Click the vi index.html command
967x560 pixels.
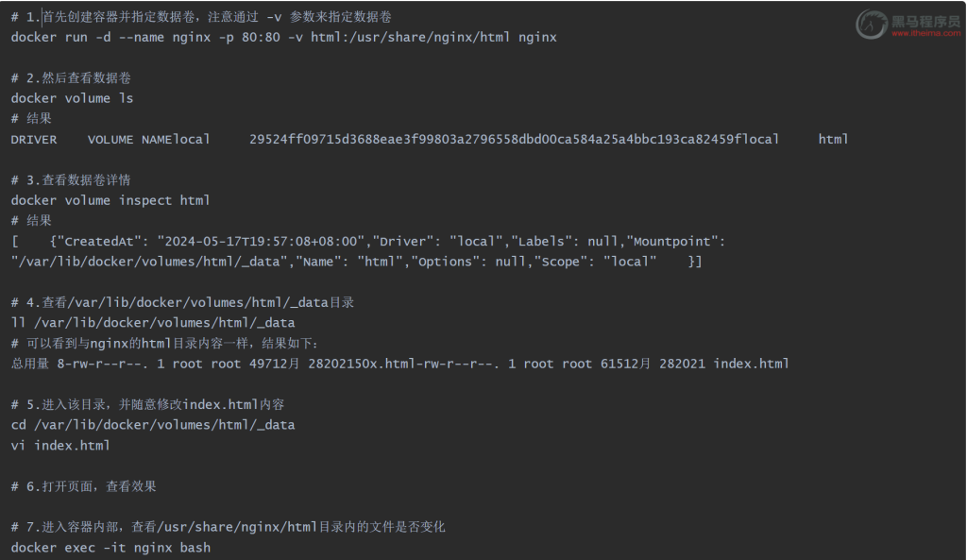(60, 445)
